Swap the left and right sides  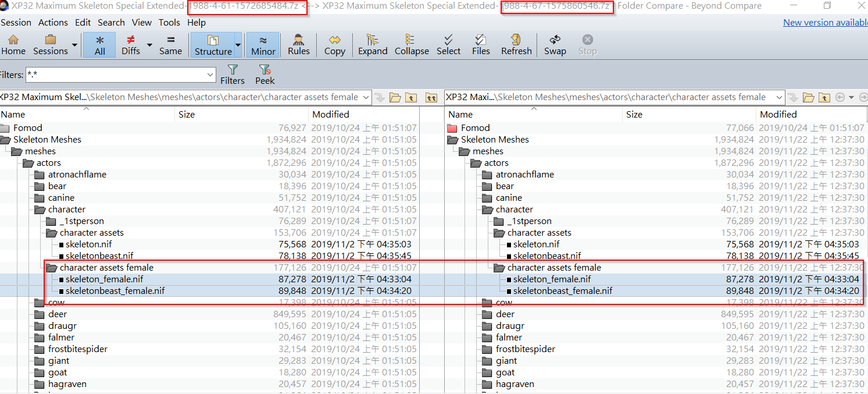pos(555,44)
